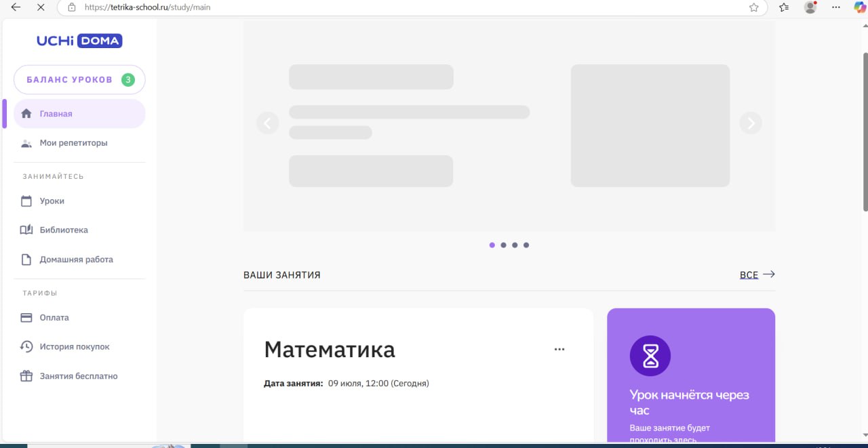Image resolution: width=868 pixels, height=448 pixels.
Task: Click the green lesson balance badge 3
Action: click(x=127, y=80)
